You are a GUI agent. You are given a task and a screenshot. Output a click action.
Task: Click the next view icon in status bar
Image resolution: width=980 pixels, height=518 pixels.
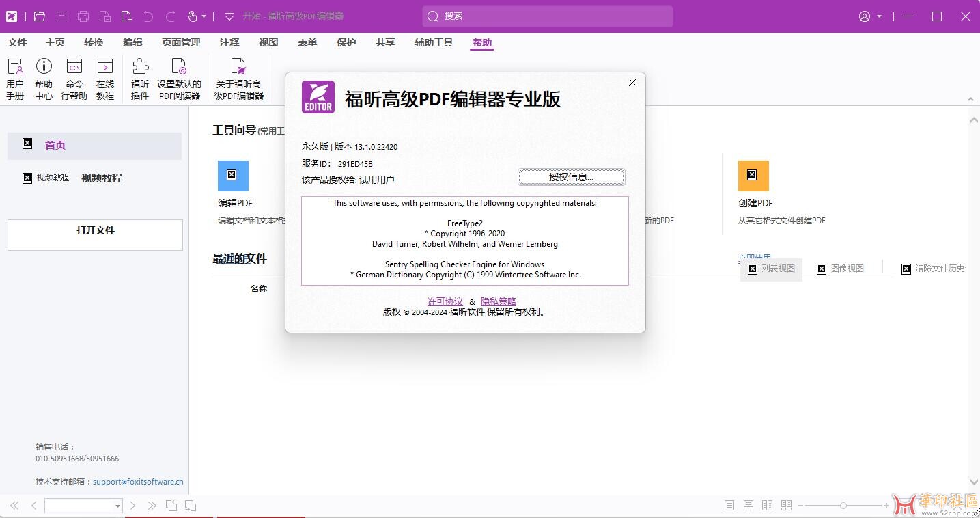[191, 506]
